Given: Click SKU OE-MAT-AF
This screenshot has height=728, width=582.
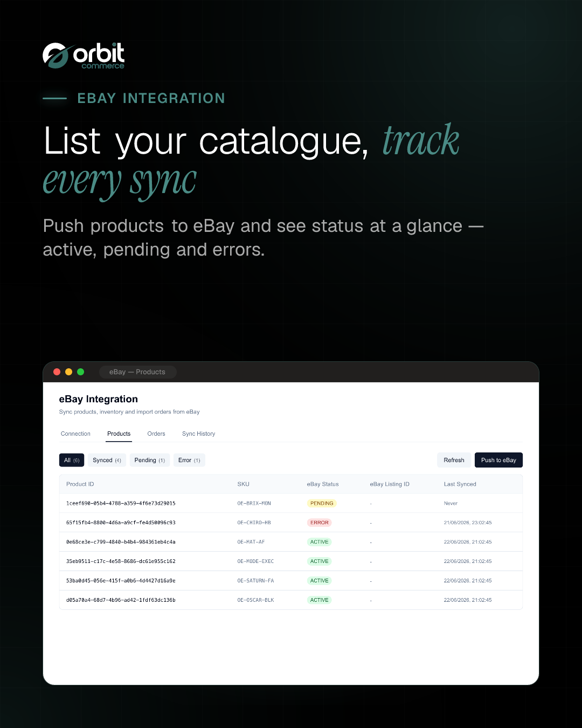Looking at the screenshot, I should coord(251,542).
